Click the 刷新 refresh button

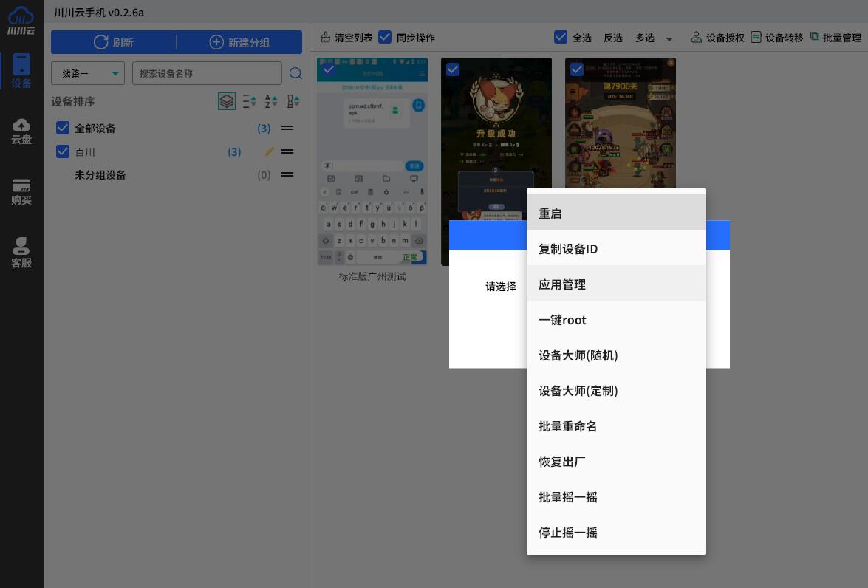coord(115,42)
